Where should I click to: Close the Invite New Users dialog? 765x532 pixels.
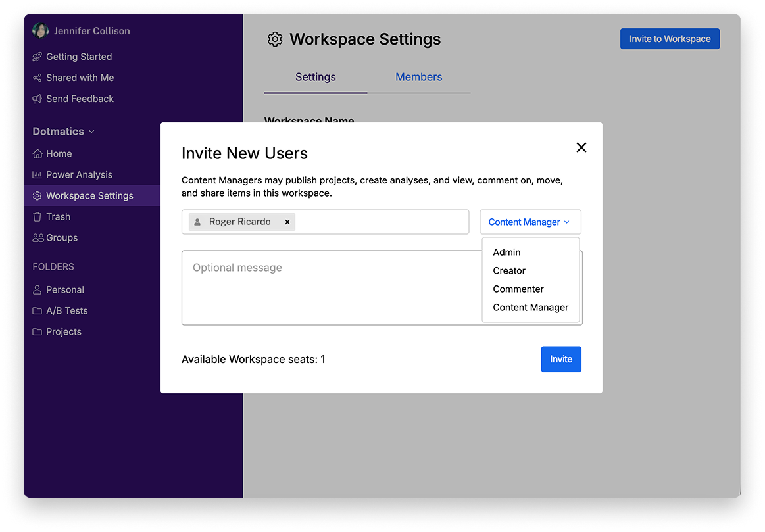[581, 147]
